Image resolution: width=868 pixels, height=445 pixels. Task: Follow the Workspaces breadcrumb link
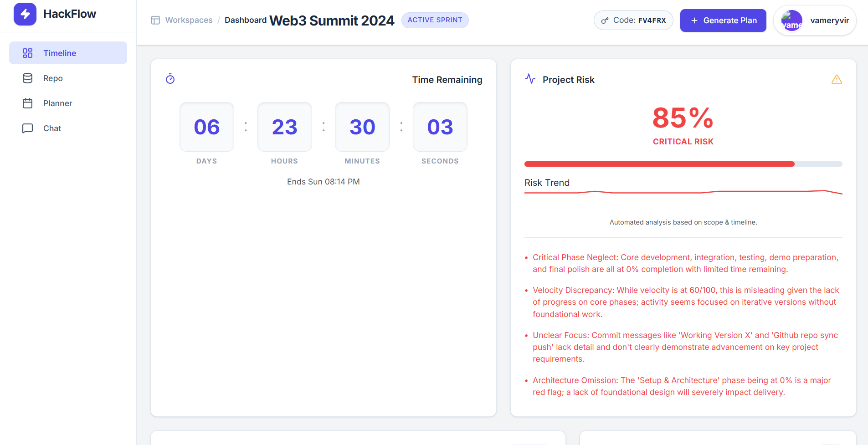189,20
